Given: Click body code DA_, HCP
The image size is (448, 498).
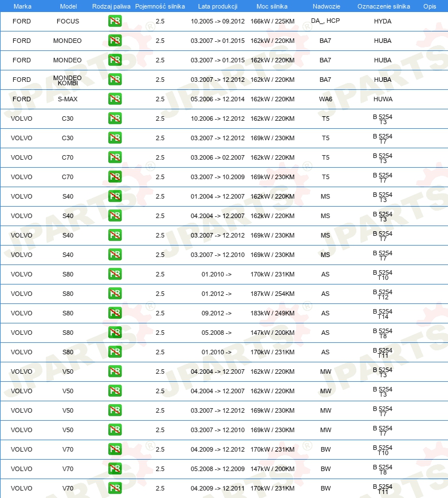Looking at the screenshot, I should 325,21.
